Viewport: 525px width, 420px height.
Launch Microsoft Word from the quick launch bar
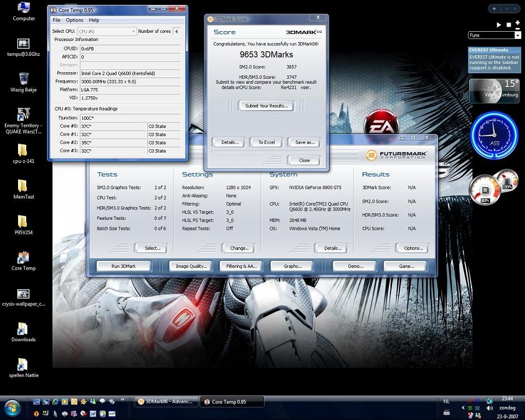[x=92, y=414]
